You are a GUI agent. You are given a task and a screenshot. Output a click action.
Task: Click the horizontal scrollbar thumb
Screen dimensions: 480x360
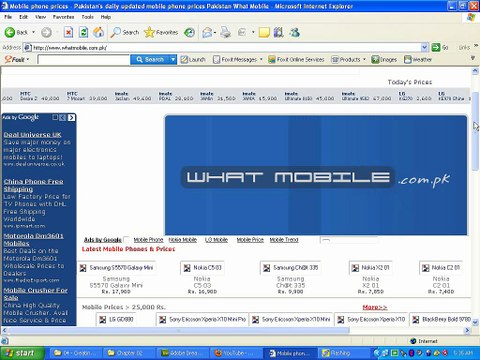[x=179, y=330]
